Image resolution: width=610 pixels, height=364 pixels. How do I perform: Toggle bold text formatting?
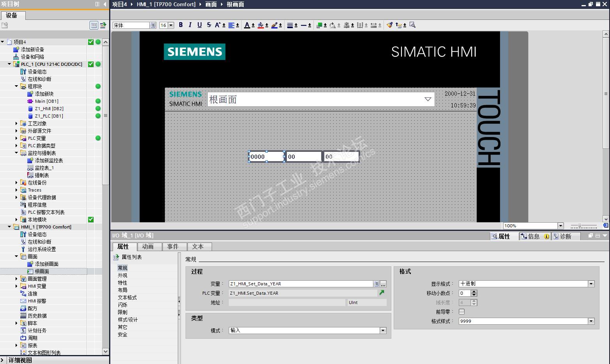pos(181,25)
